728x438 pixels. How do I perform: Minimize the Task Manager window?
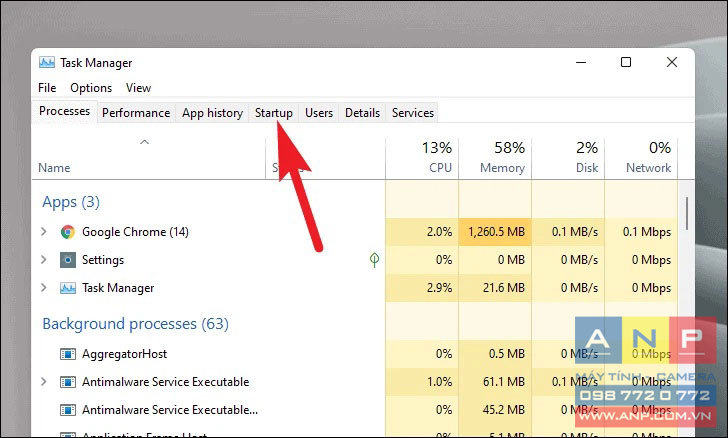tap(581, 62)
